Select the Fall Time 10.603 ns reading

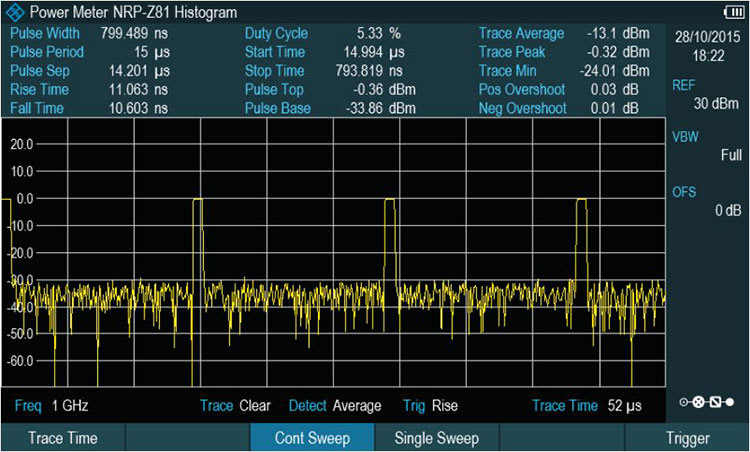[89, 108]
